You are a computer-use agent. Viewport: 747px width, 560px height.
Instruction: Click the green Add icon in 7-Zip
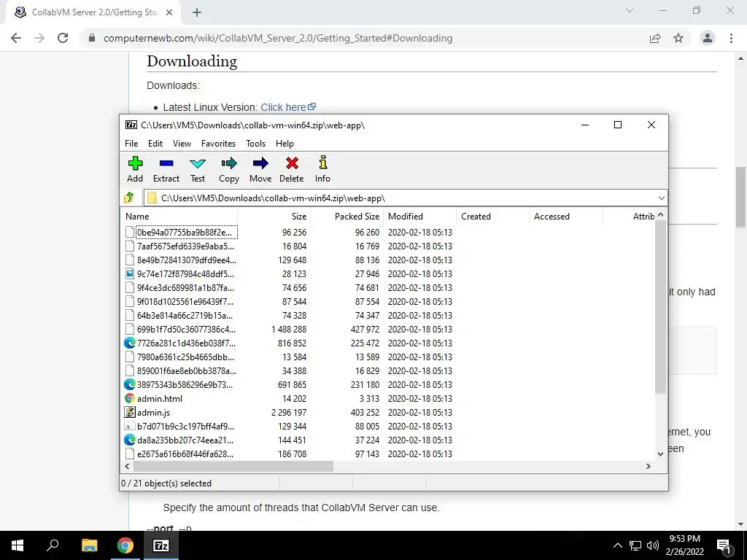pyautogui.click(x=135, y=163)
